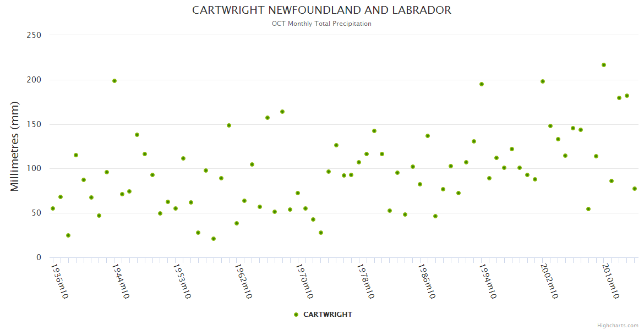Click the Millimetres (mm) y-axis title
The image size is (644, 330).
(15, 146)
